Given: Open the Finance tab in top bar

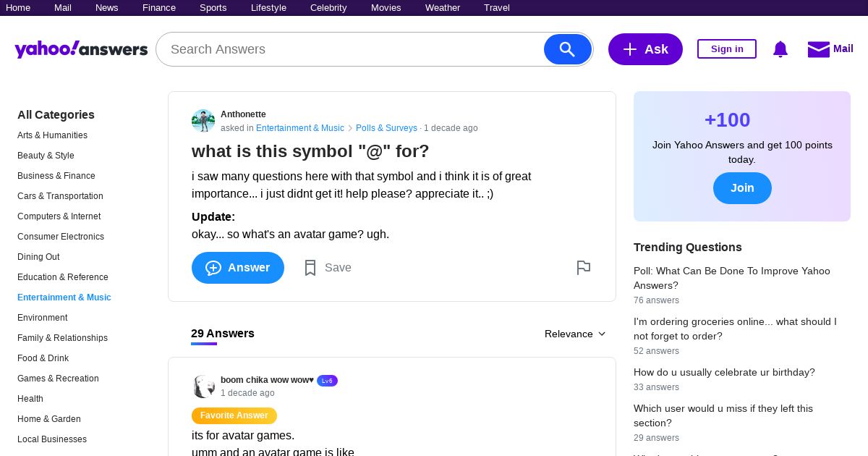Looking at the screenshot, I should click(x=159, y=8).
